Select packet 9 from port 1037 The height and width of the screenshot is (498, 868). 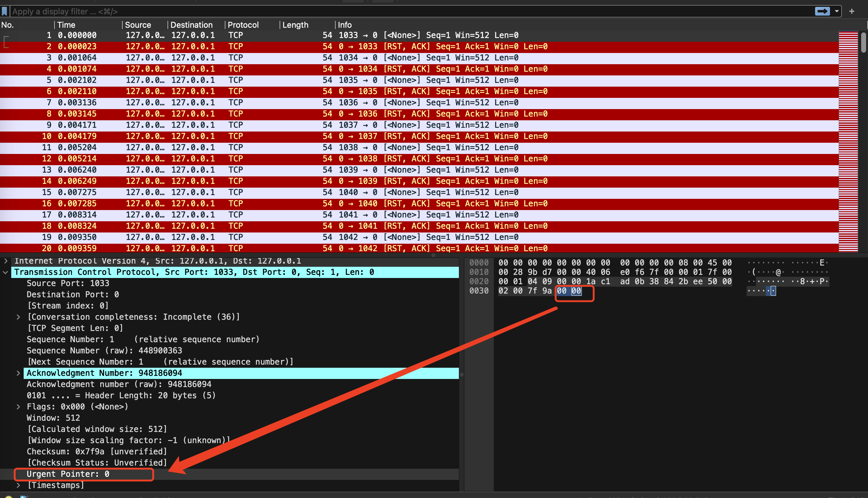tap(419, 125)
